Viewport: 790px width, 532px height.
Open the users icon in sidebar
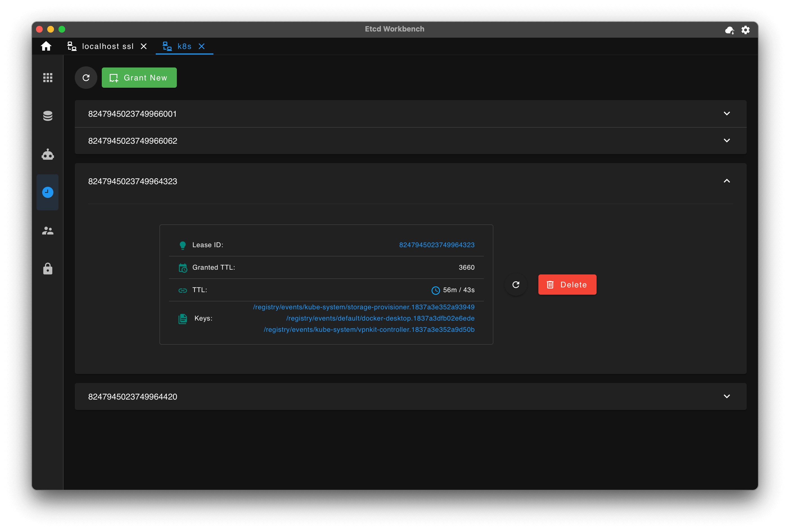tap(48, 231)
